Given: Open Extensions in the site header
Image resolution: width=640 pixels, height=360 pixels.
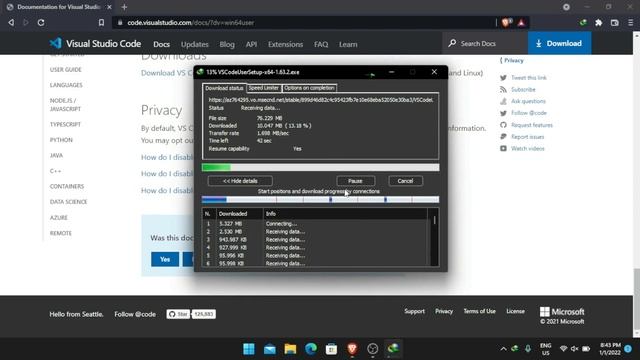Looking at the screenshot, I should (x=285, y=44).
